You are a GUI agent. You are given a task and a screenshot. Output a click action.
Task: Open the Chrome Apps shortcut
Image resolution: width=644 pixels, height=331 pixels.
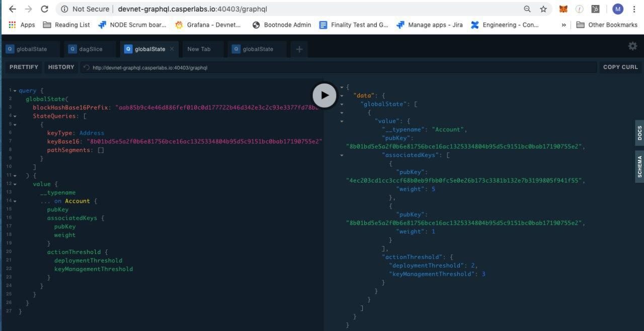[22, 25]
